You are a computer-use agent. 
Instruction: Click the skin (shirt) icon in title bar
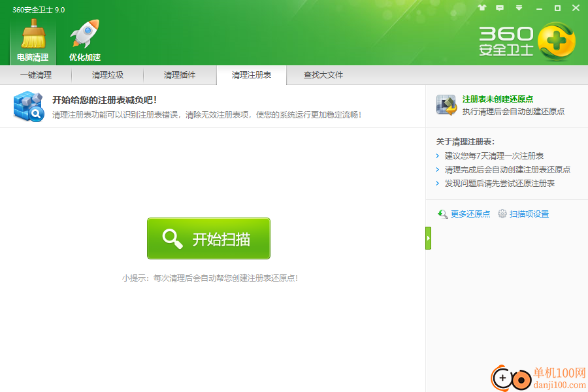[482, 7]
